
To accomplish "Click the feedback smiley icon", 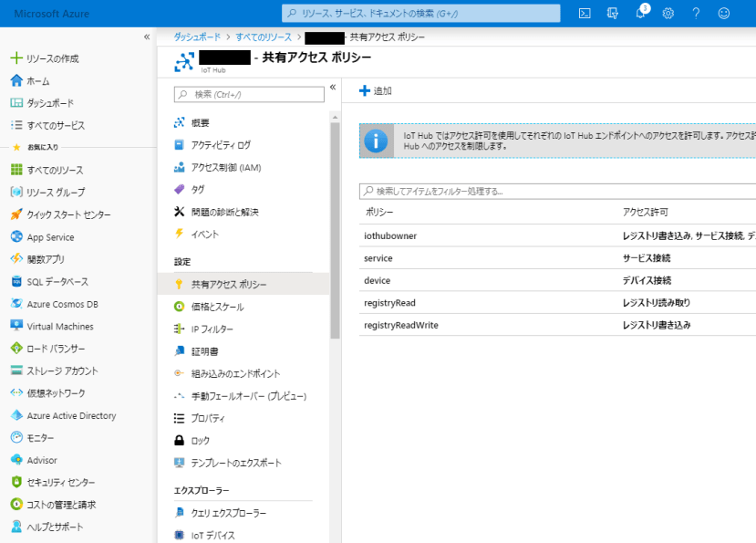I will pyautogui.click(x=724, y=14).
